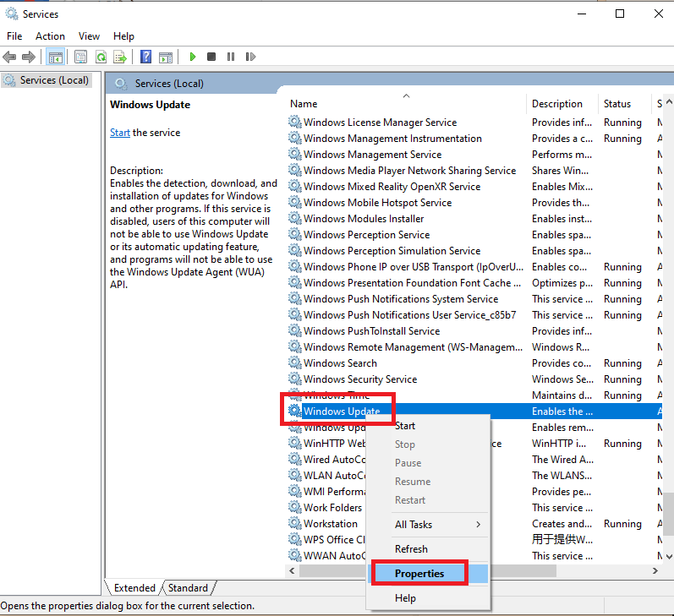Viewport: 674px width, 616px height.
Task: Choose Properties in the context menu
Action: [419, 573]
